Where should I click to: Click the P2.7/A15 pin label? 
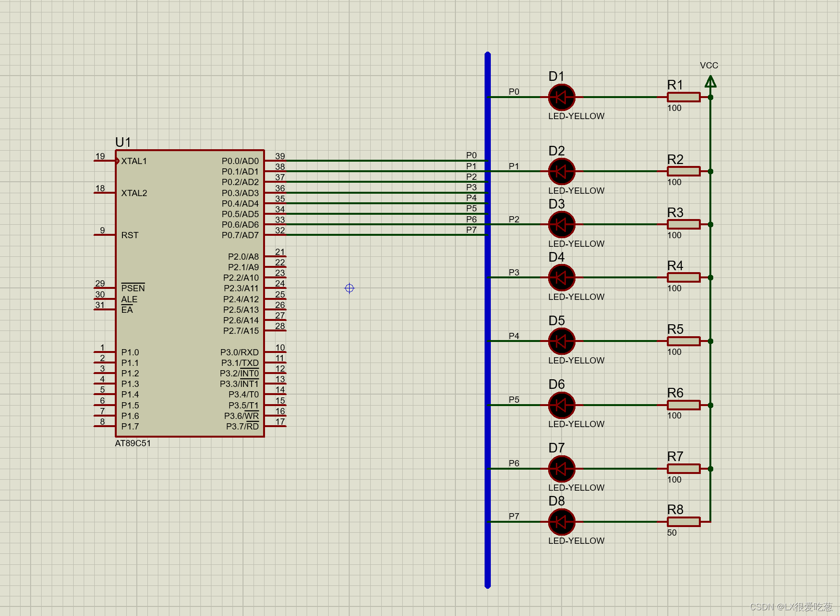click(x=241, y=331)
